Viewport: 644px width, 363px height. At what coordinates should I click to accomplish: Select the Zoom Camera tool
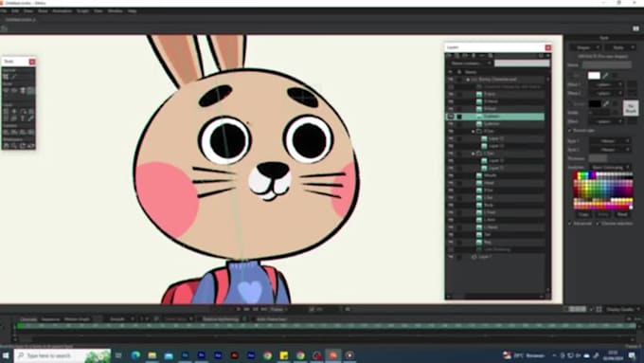pyautogui.click(x=14, y=133)
